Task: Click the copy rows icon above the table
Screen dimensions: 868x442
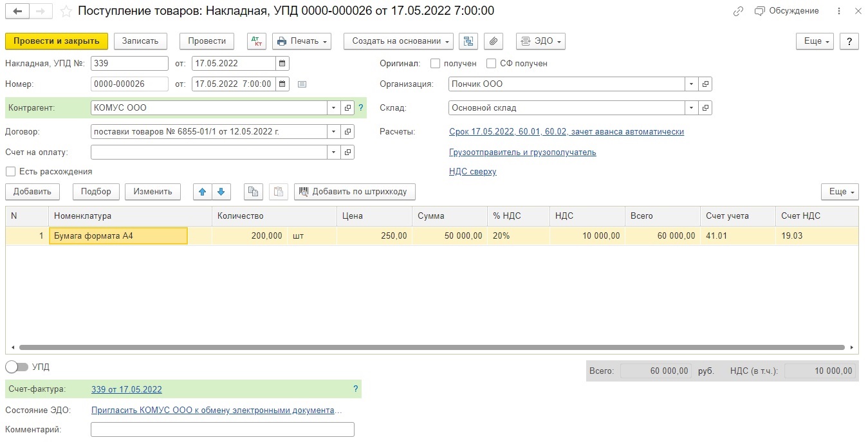Action: pyautogui.click(x=254, y=192)
